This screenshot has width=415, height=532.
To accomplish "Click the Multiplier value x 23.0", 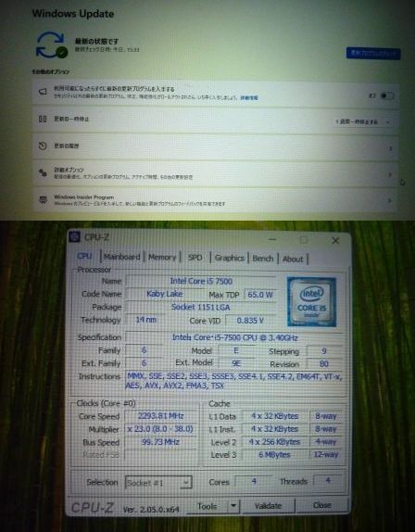I will pos(160,429).
